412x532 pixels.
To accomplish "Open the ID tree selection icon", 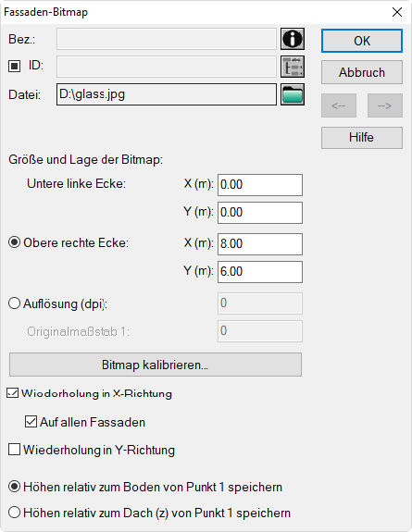I will coord(293,67).
